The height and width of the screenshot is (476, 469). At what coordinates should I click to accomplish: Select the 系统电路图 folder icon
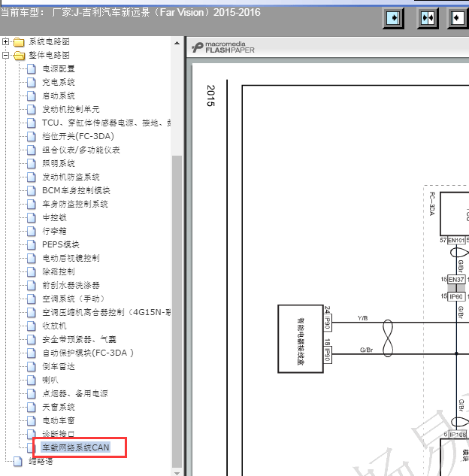tap(19, 42)
